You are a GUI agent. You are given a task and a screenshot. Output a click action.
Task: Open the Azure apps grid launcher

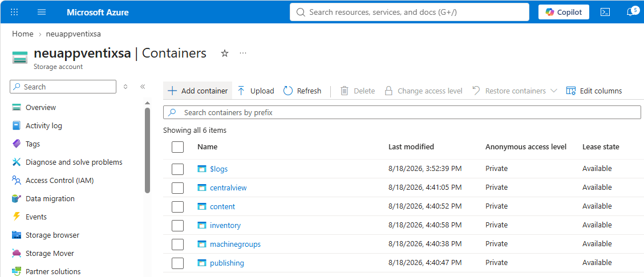pyautogui.click(x=14, y=12)
